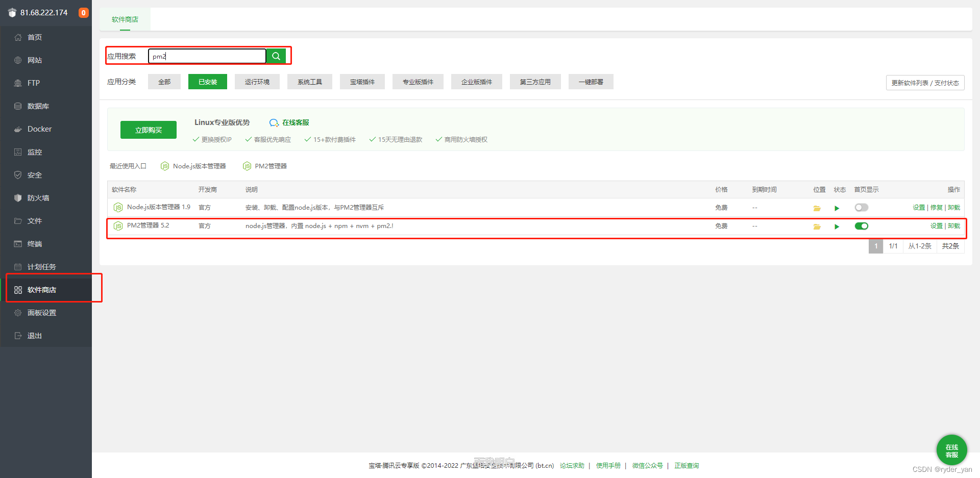The height and width of the screenshot is (478, 980).
Task: Filter by 运行环境 category
Action: coord(257,82)
